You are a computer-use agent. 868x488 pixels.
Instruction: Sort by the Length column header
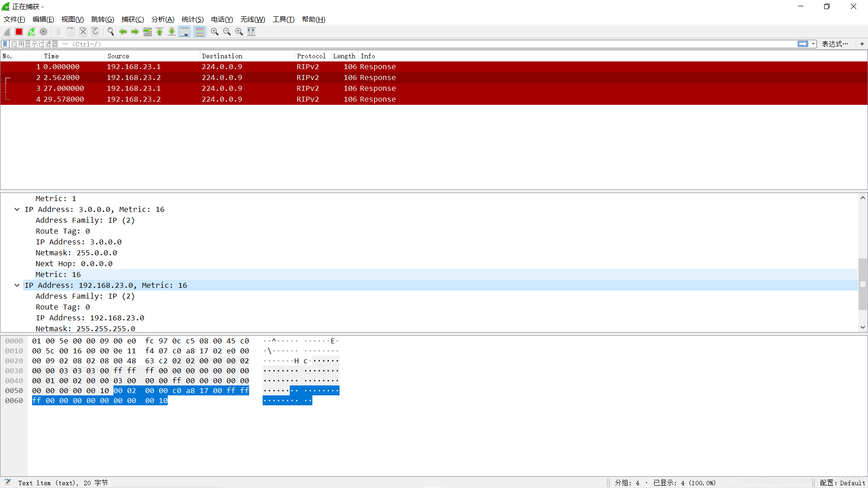pyautogui.click(x=344, y=56)
